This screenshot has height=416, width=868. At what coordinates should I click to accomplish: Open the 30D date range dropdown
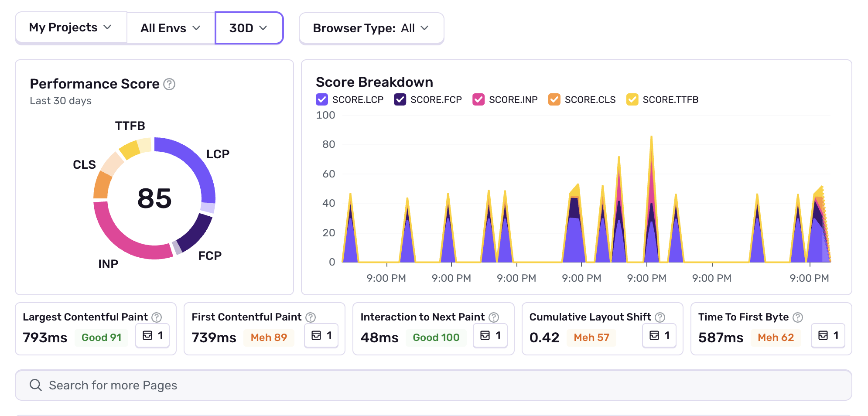pyautogui.click(x=249, y=28)
